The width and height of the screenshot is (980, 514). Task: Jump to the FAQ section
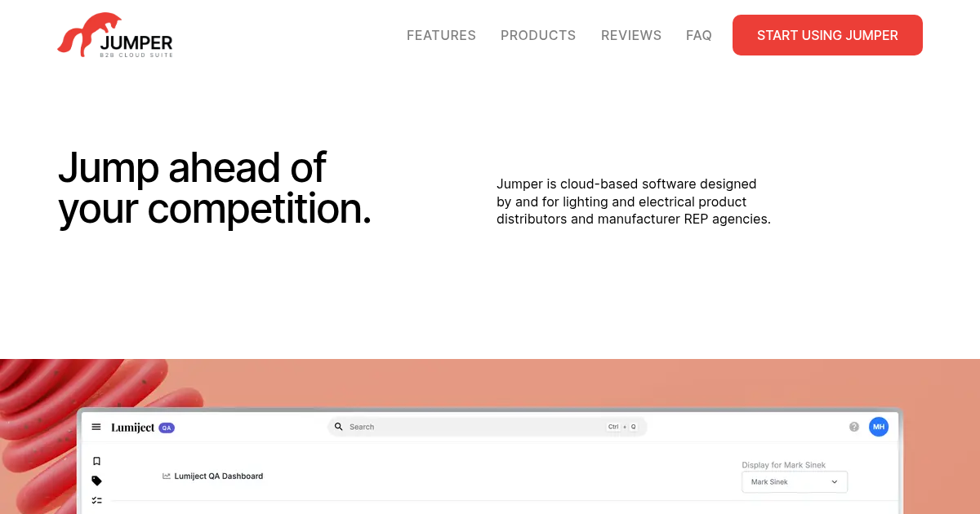point(699,35)
